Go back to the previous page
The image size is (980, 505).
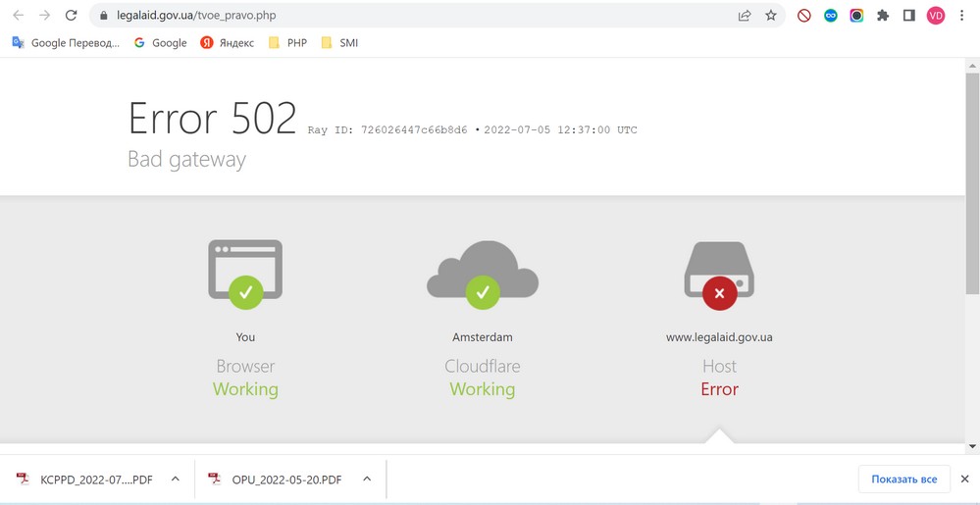(18, 16)
